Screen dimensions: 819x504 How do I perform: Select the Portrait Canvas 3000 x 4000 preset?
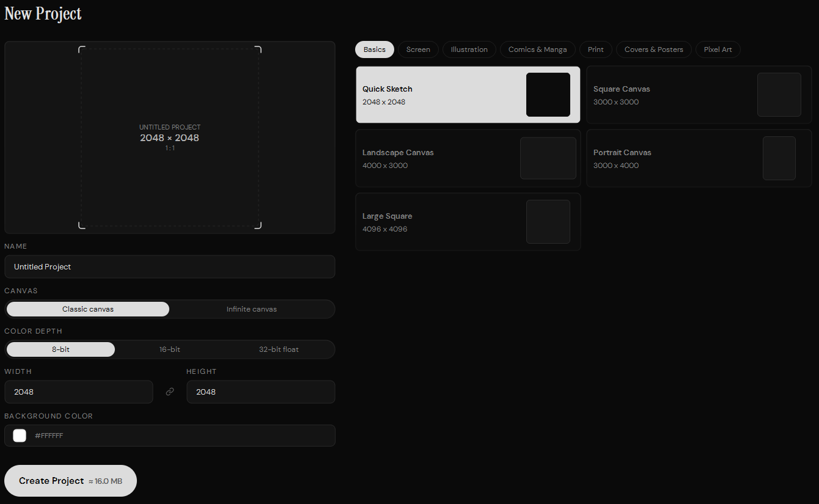click(699, 158)
